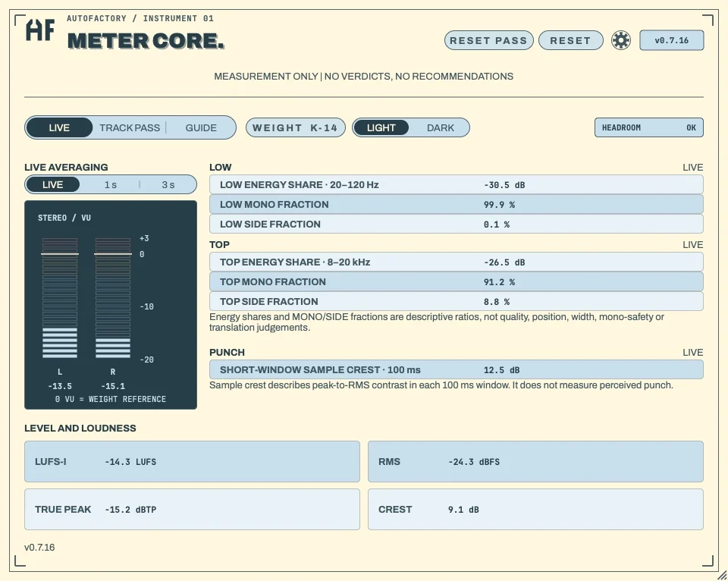Image resolution: width=728 pixels, height=581 pixels.
Task: Click the left channel VU meter bar
Action: click(x=60, y=297)
